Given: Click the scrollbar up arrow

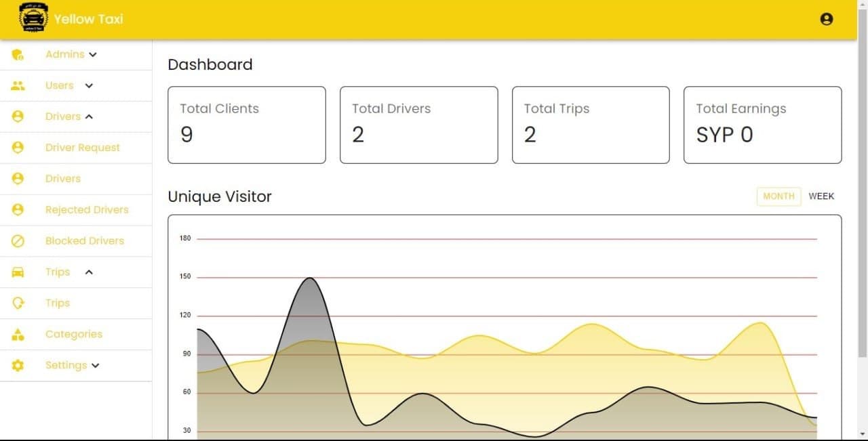Looking at the screenshot, I should pyautogui.click(x=863, y=5).
